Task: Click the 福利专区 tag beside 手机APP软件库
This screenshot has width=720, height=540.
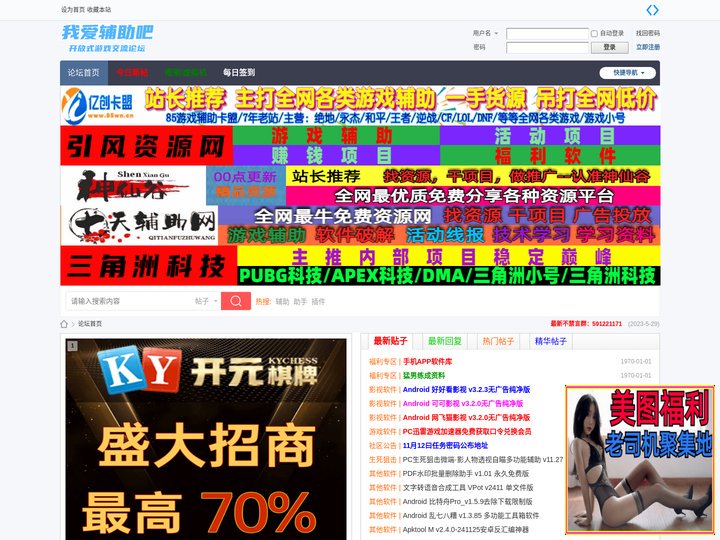Action: pyautogui.click(x=382, y=362)
